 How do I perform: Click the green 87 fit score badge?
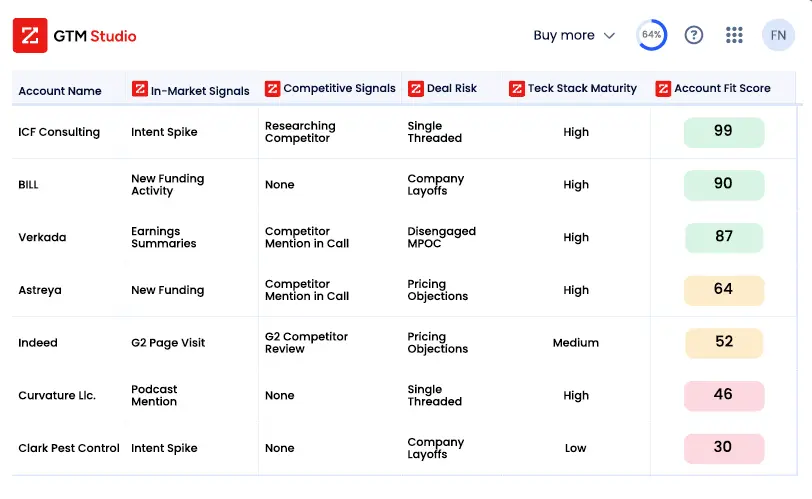pyautogui.click(x=723, y=238)
